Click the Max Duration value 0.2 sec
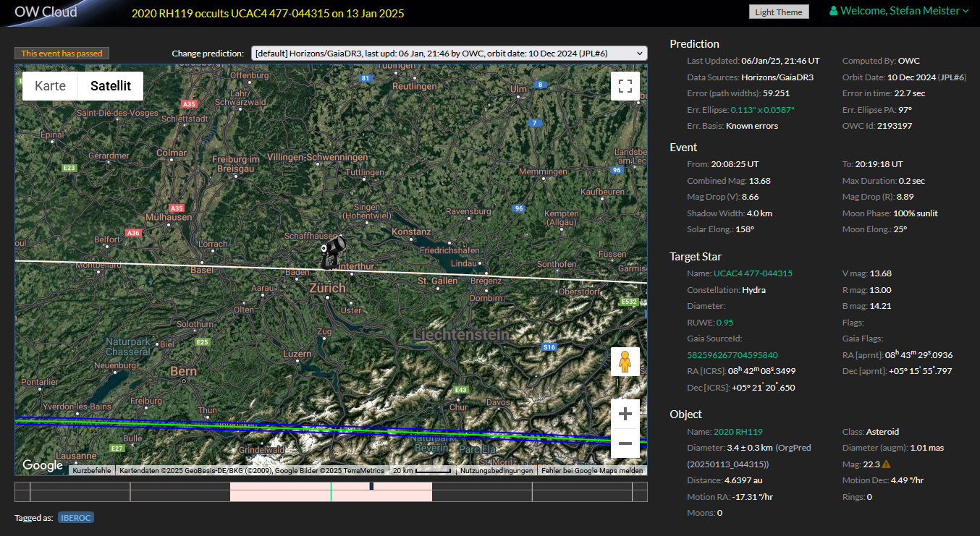The width and height of the screenshot is (980, 536). 911,181
